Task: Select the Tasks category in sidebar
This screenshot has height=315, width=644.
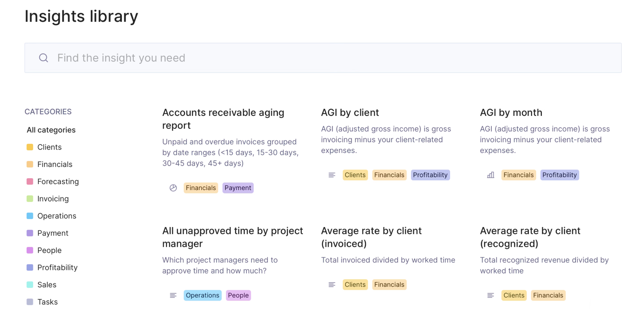Action: click(x=47, y=302)
